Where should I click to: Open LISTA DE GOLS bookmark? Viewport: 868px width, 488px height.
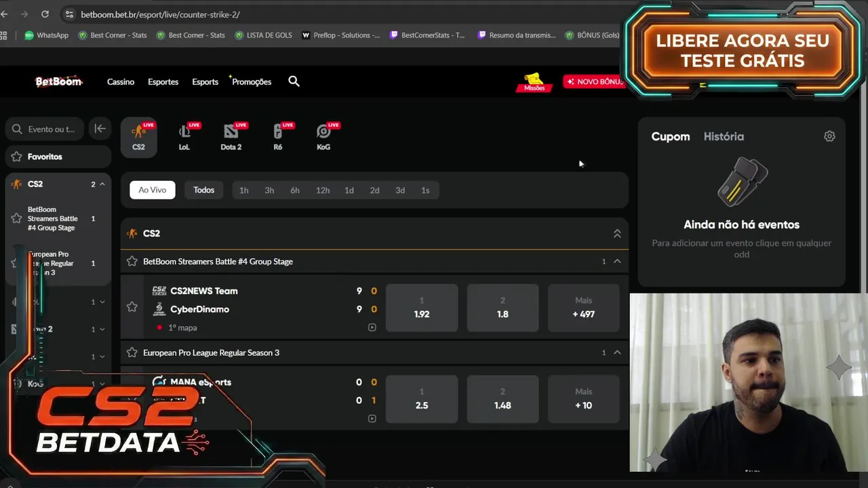263,35
